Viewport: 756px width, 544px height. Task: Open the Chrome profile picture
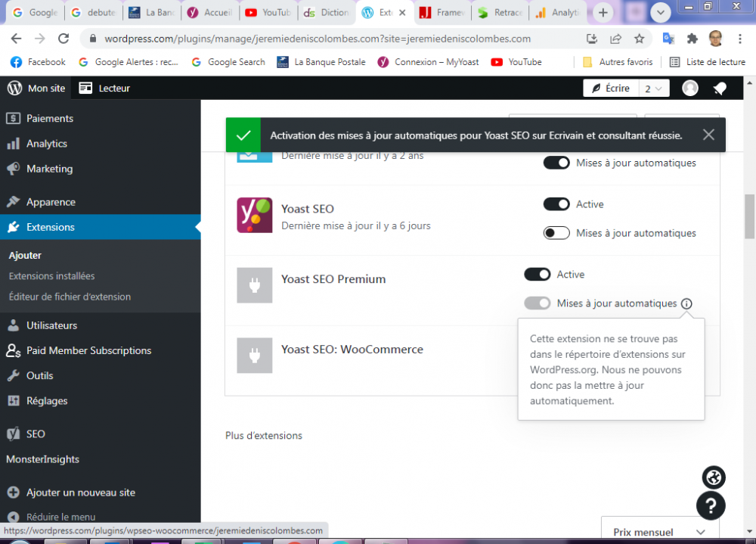click(715, 39)
